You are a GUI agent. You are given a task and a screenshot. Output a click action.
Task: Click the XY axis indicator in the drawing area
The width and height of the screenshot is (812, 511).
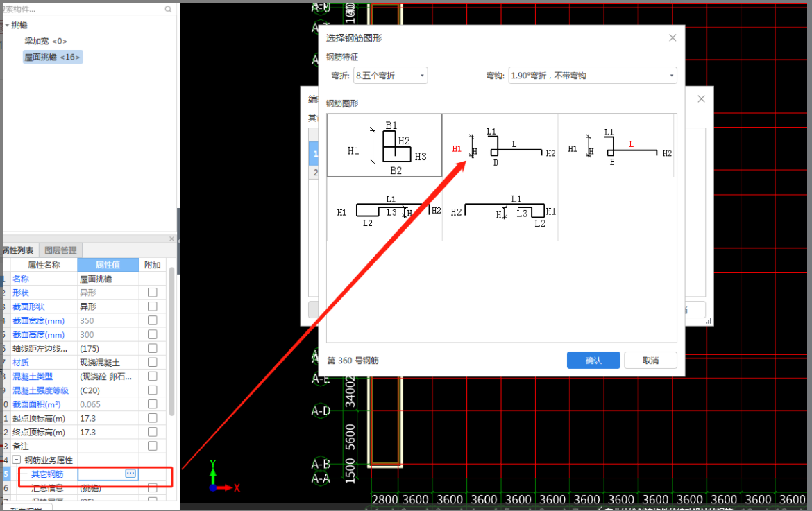click(x=224, y=476)
